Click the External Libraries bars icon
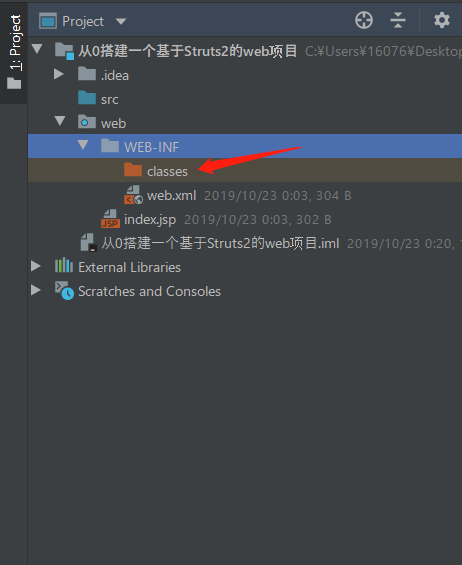 (64, 266)
